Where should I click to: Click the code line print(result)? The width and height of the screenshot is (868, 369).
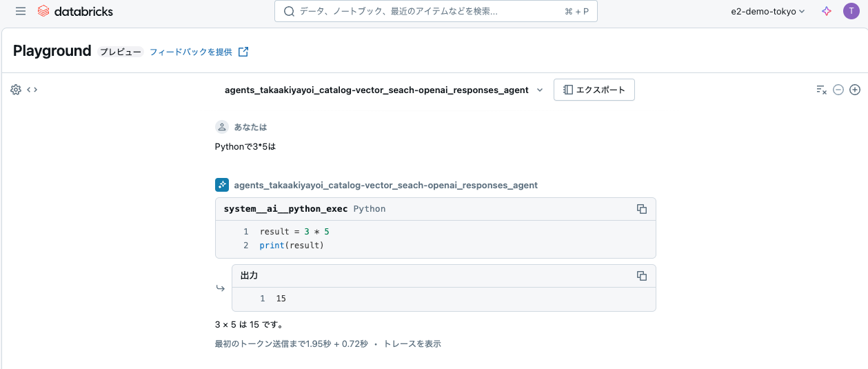(292, 246)
